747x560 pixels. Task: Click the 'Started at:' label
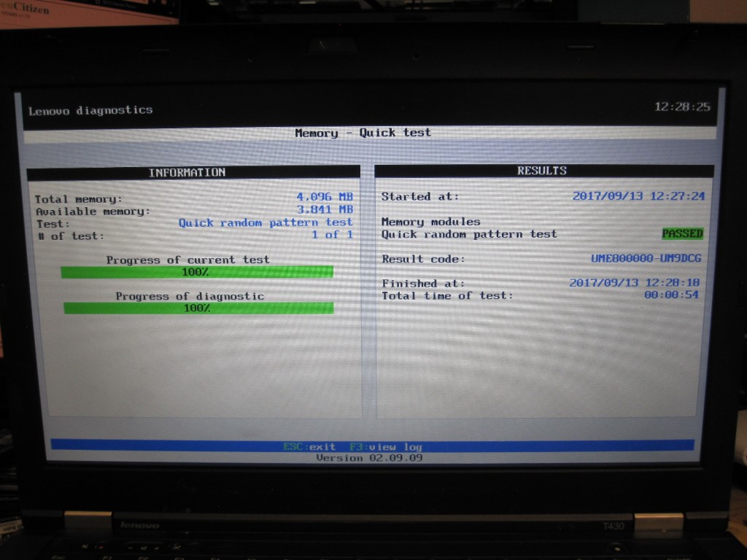coord(419,196)
